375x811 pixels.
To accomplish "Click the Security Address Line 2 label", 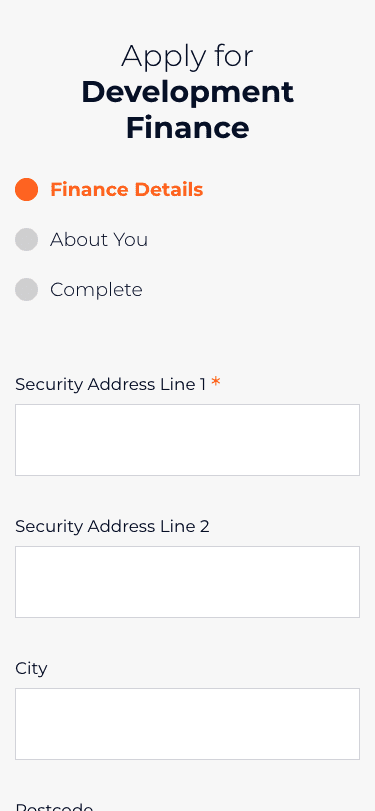I will point(112,527).
